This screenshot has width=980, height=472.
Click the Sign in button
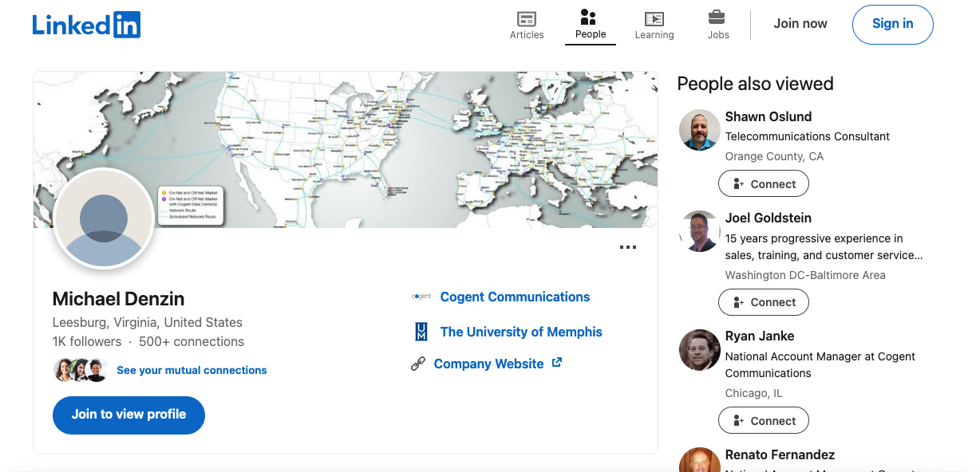(892, 24)
